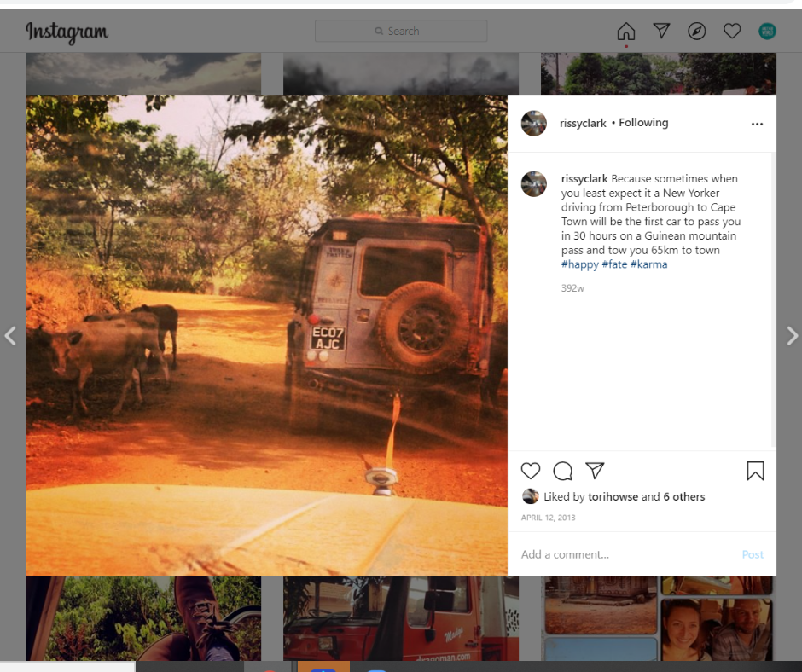Click the #happy hashtag link

[x=580, y=264]
